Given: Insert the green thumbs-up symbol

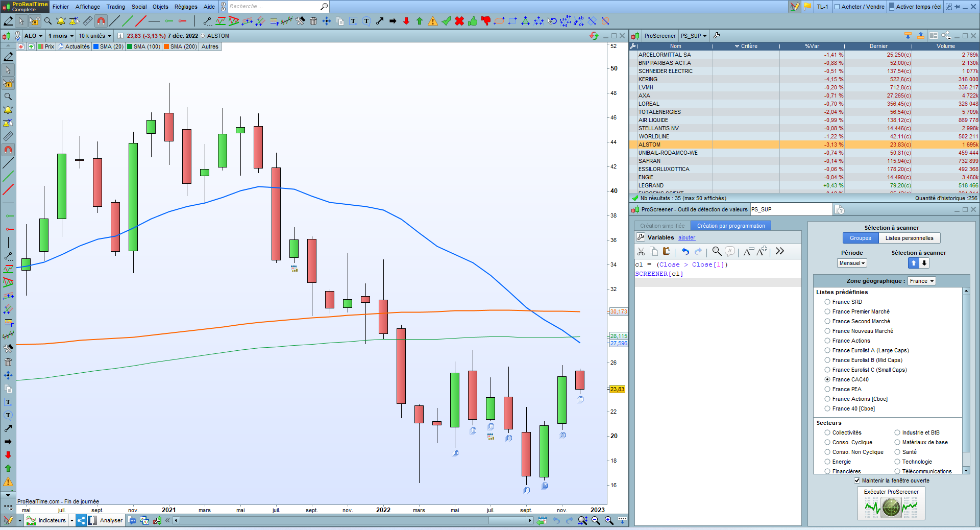Looking at the screenshot, I should click(473, 21).
